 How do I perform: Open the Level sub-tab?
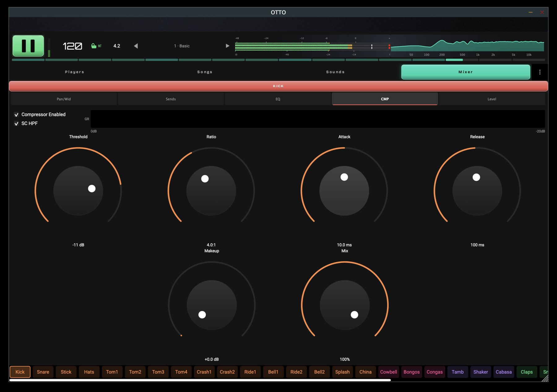pos(492,99)
